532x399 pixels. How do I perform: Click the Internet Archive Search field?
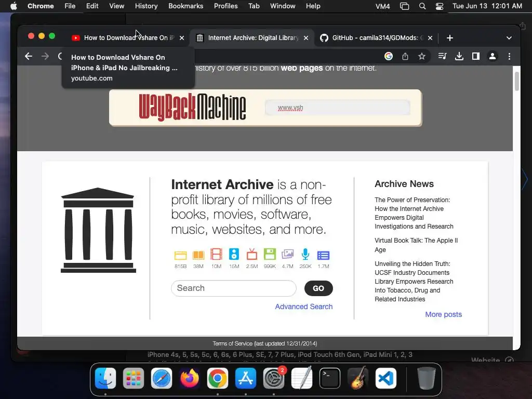(x=234, y=288)
